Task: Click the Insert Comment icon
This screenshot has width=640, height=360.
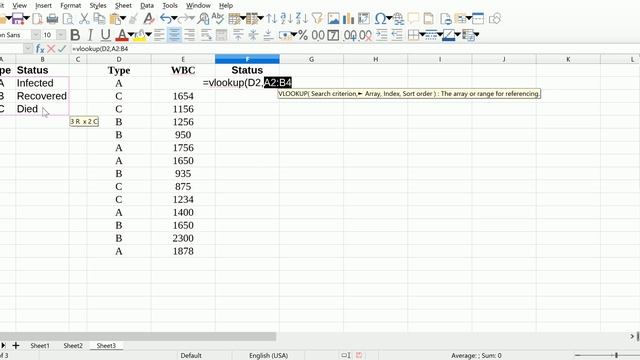Action: point(413,19)
